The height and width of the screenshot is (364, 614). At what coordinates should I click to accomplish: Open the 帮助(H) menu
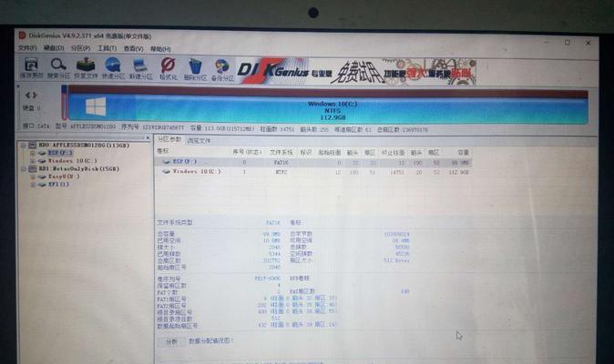(160, 49)
